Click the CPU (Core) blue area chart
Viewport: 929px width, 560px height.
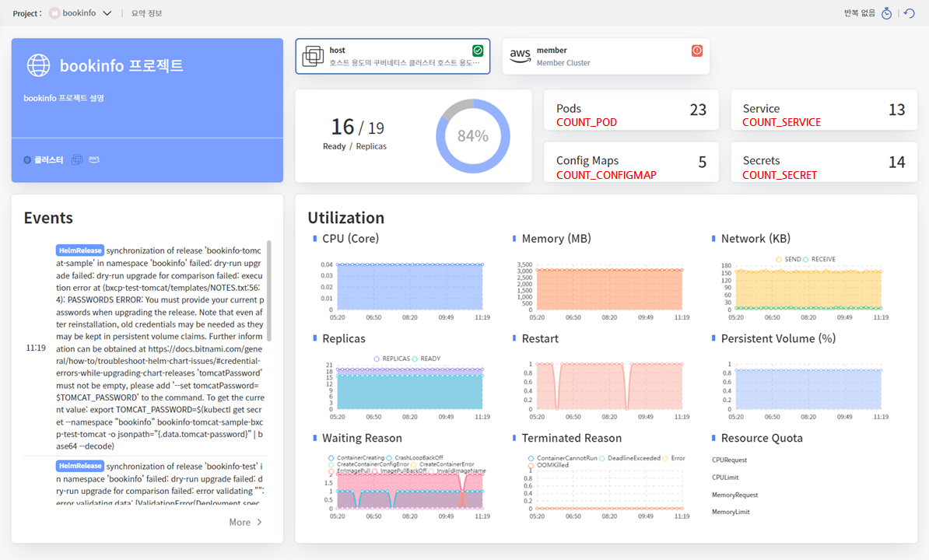pyautogui.click(x=409, y=286)
